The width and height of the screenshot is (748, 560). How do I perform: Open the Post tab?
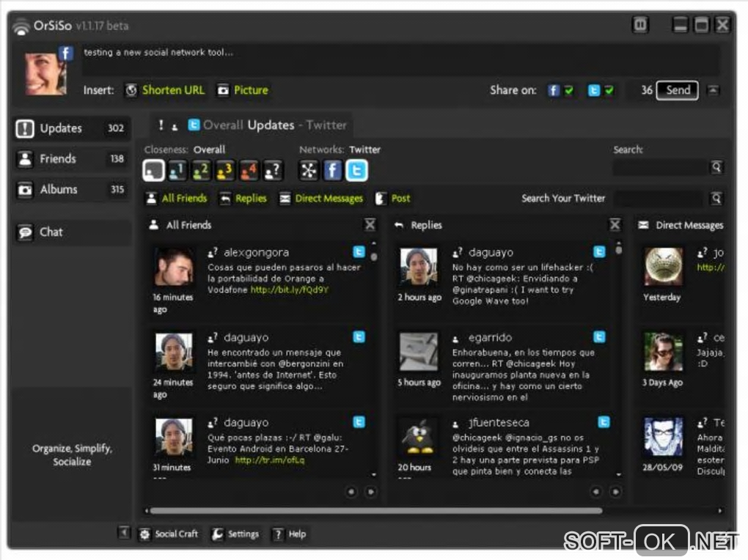[x=392, y=199]
